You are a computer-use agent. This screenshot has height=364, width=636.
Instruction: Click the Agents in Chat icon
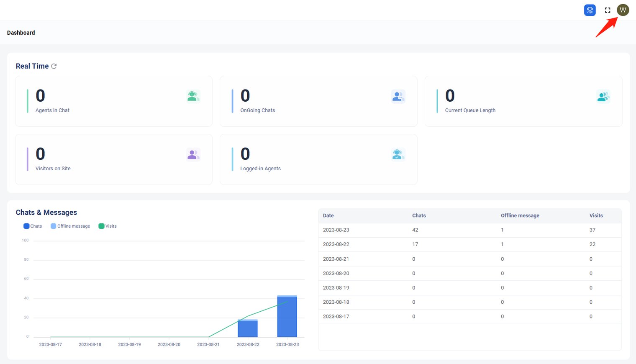(193, 97)
